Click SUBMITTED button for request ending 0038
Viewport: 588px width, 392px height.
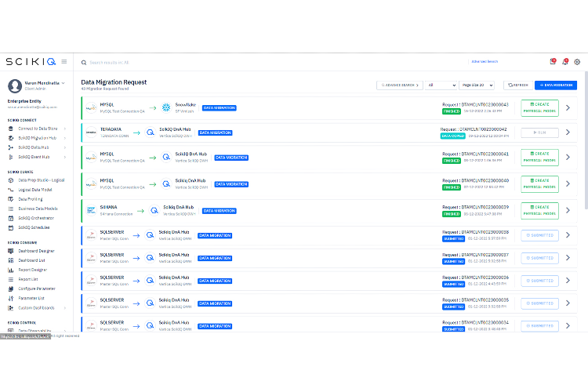(x=539, y=235)
